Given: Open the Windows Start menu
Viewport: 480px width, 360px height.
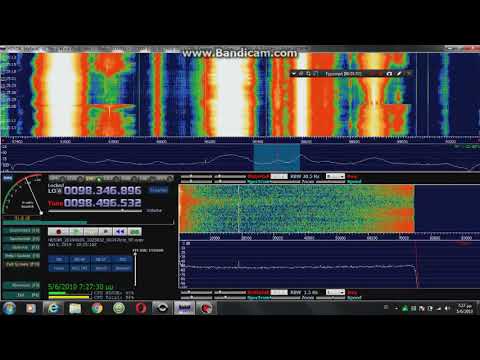Looking at the screenshot, I should point(9,308).
